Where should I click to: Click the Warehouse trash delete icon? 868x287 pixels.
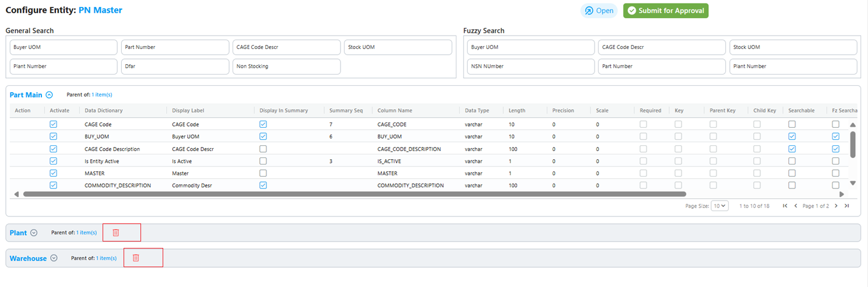[136, 258]
